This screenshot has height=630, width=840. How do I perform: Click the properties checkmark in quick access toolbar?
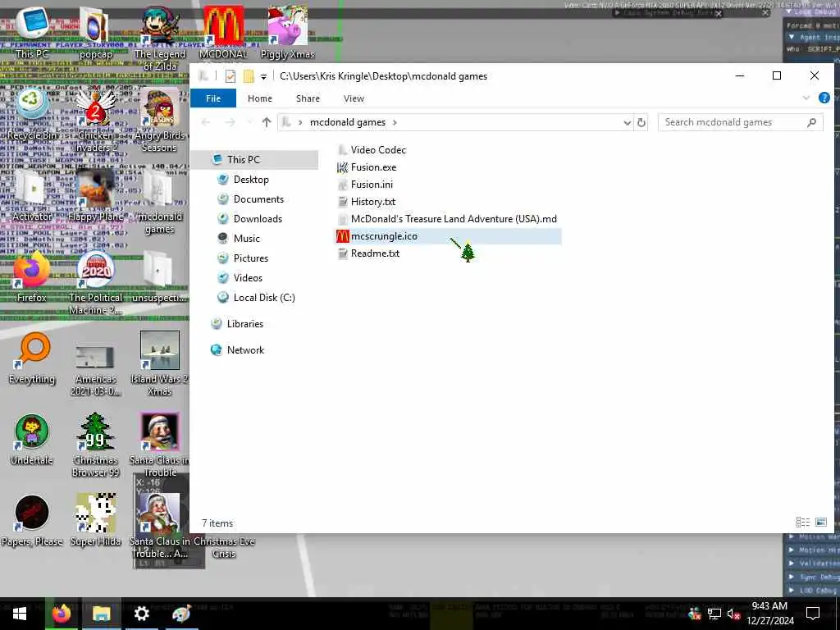(x=231, y=76)
